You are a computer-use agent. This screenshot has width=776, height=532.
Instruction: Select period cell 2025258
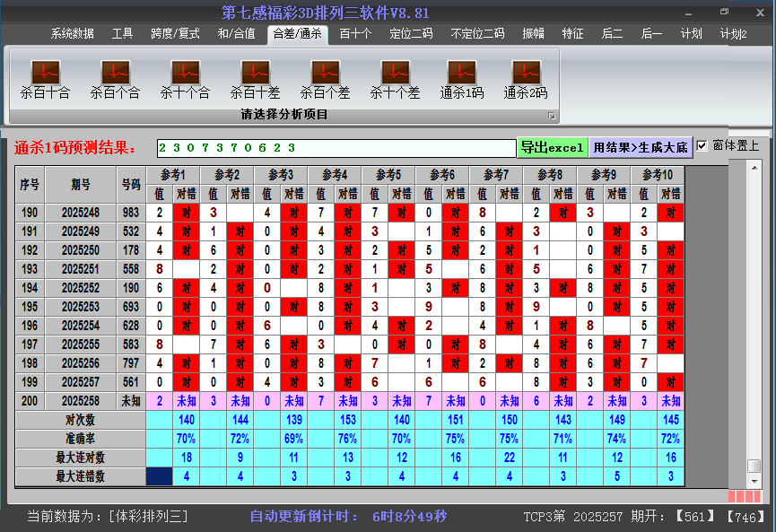click(x=81, y=401)
